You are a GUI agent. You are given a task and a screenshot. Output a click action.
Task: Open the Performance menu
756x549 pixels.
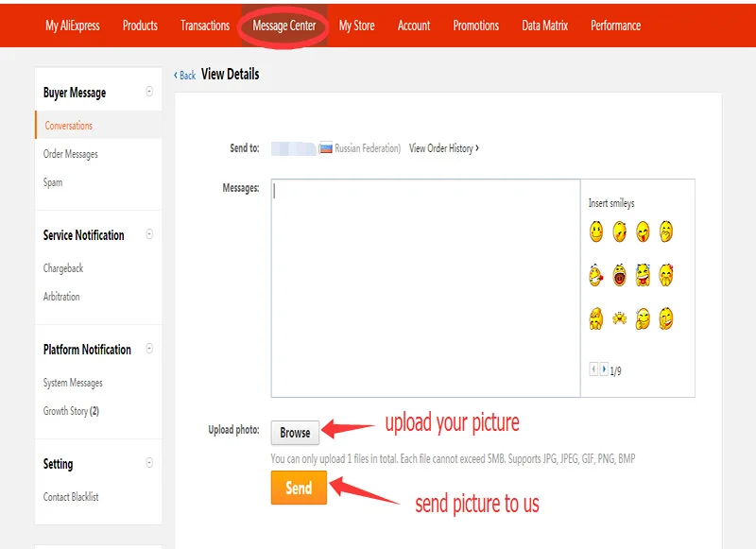(616, 26)
